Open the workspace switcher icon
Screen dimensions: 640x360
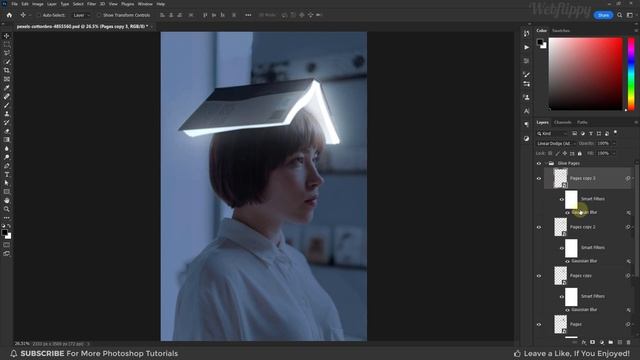(630, 15)
